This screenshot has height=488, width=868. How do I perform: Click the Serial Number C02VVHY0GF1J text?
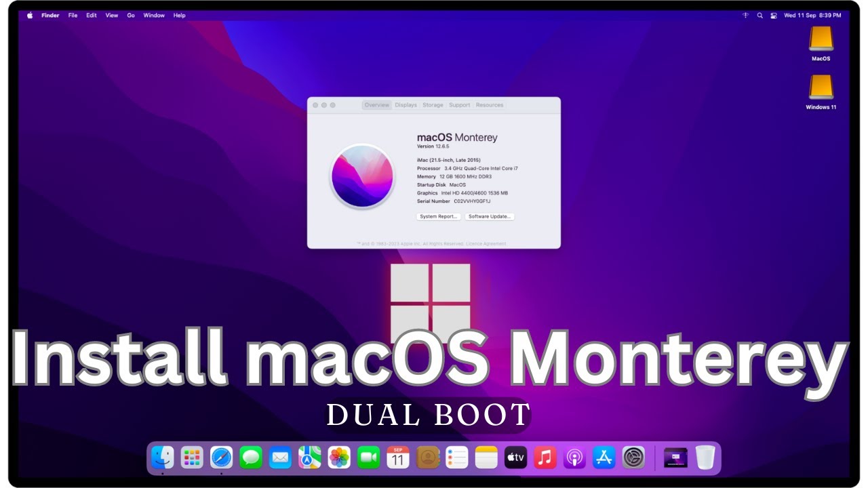pos(454,201)
